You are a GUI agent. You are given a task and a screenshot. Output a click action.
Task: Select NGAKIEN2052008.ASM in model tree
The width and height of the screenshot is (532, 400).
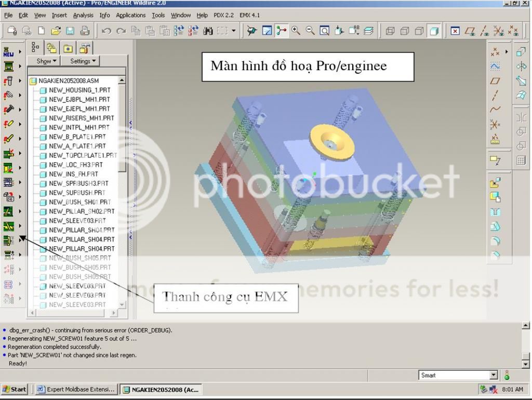[69, 81]
